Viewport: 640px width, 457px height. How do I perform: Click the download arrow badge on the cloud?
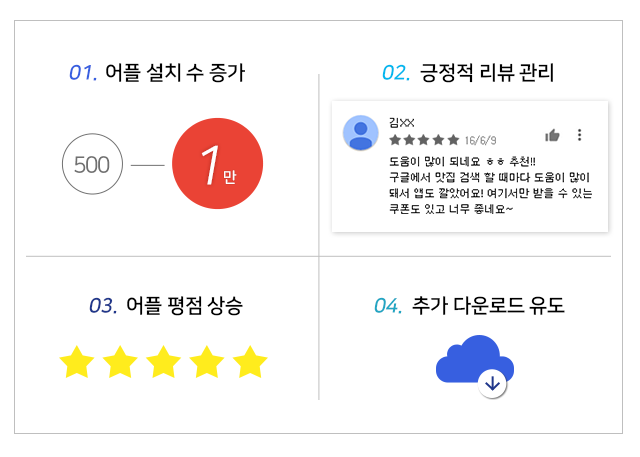click(492, 384)
